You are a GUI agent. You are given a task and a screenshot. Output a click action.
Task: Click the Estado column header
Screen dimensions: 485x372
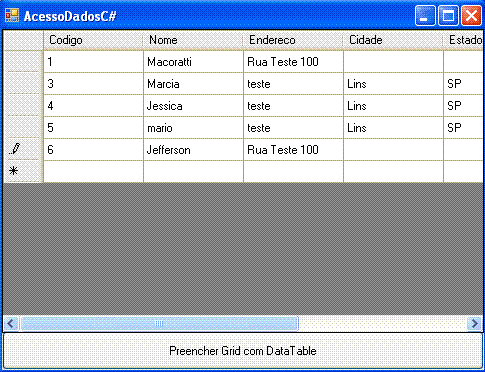coord(463,40)
